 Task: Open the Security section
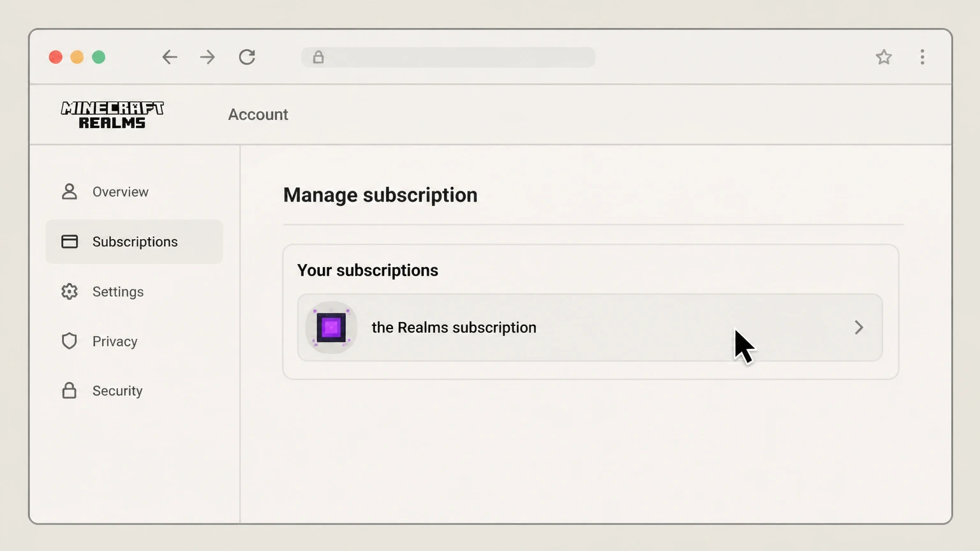point(135,391)
